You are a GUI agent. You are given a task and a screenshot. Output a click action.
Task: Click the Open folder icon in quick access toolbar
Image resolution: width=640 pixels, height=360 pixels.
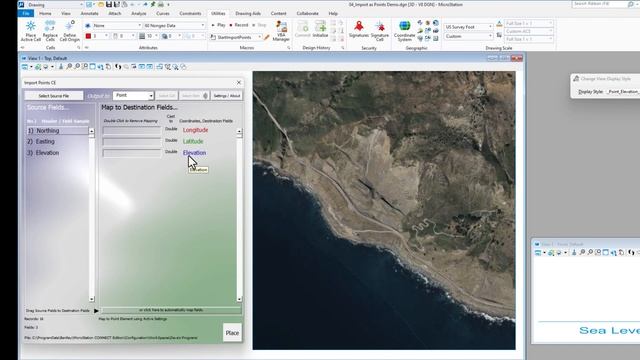point(101,4)
